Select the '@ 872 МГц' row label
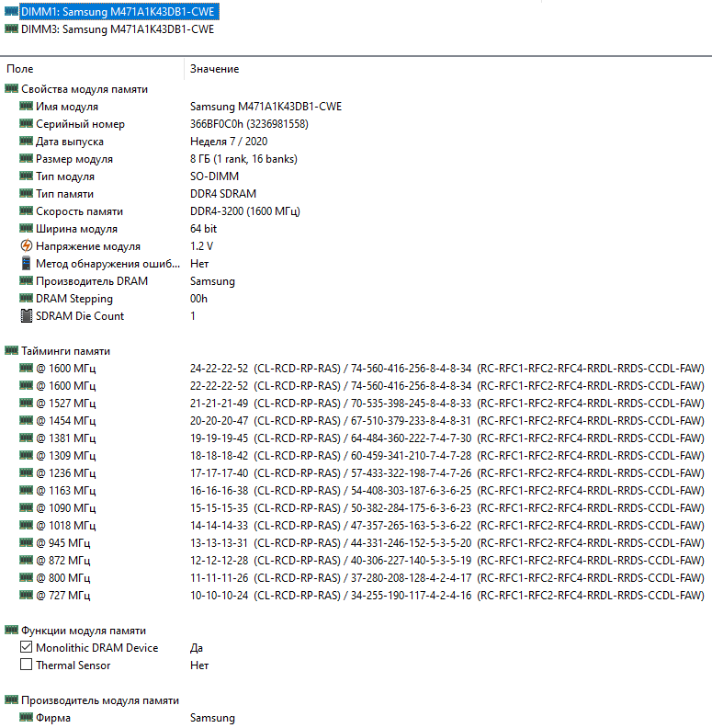This screenshot has height=728, width=712. pos(63,561)
